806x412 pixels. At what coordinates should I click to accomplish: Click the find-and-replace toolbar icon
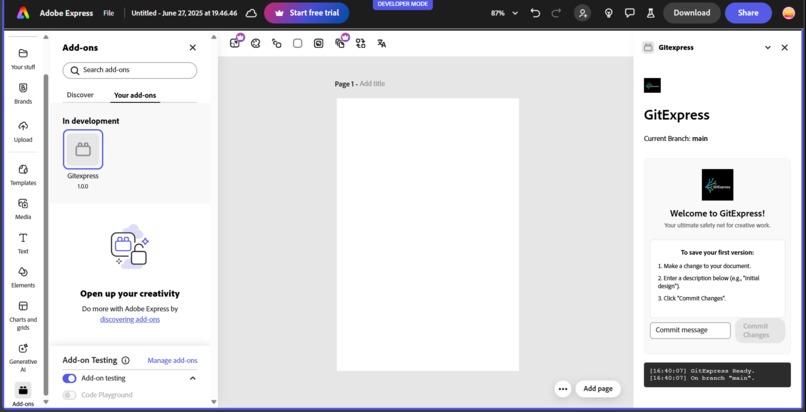click(360, 44)
